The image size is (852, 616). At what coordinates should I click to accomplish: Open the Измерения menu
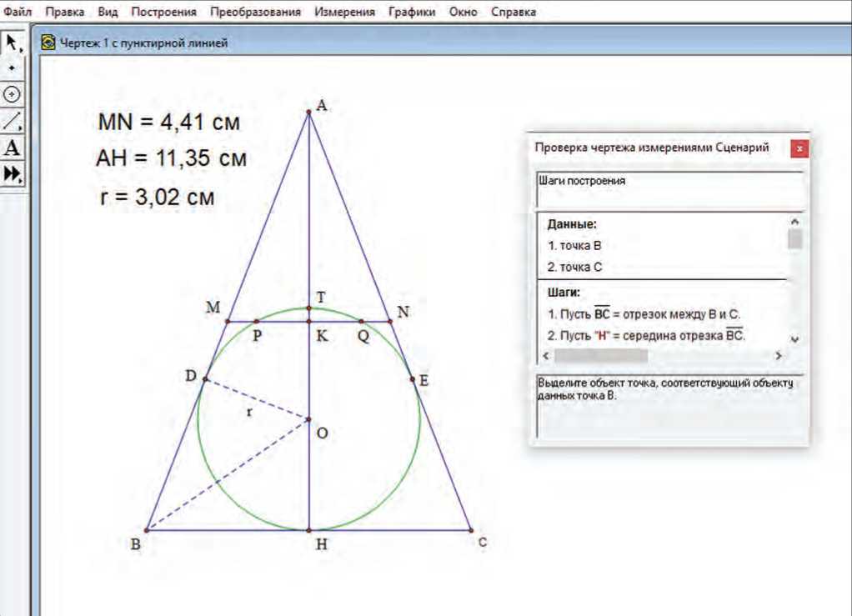(345, 13)
